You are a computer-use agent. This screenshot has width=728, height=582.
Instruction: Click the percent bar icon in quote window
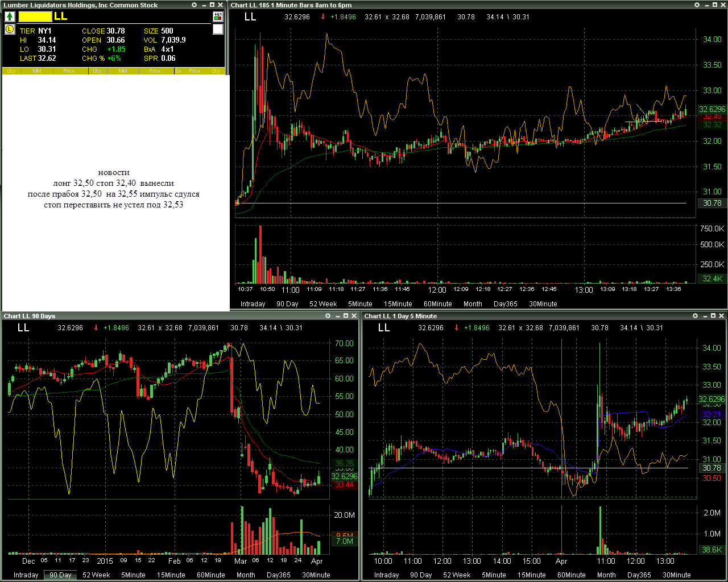[218, 17]
